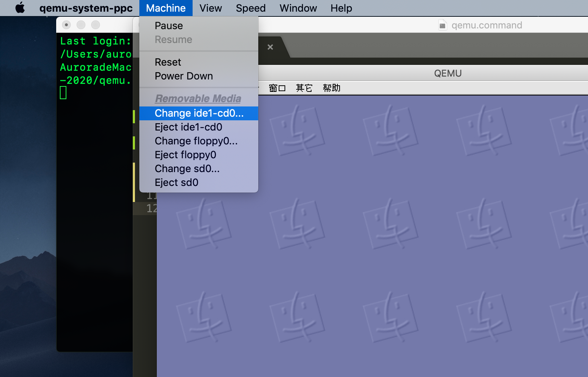
Task: Choose Change floppy0... in the menu
Action: [199, 141]
